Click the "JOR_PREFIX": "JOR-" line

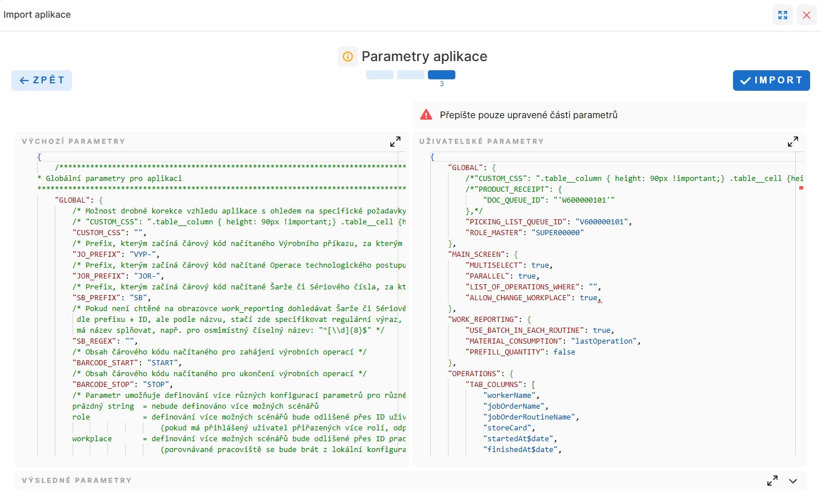118,276
